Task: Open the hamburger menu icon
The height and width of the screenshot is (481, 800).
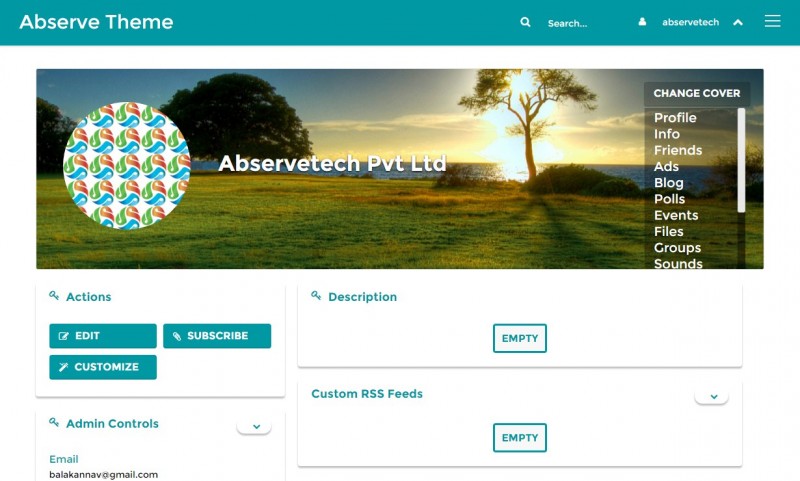Action: pyautogui.click(x=772, y=21)
